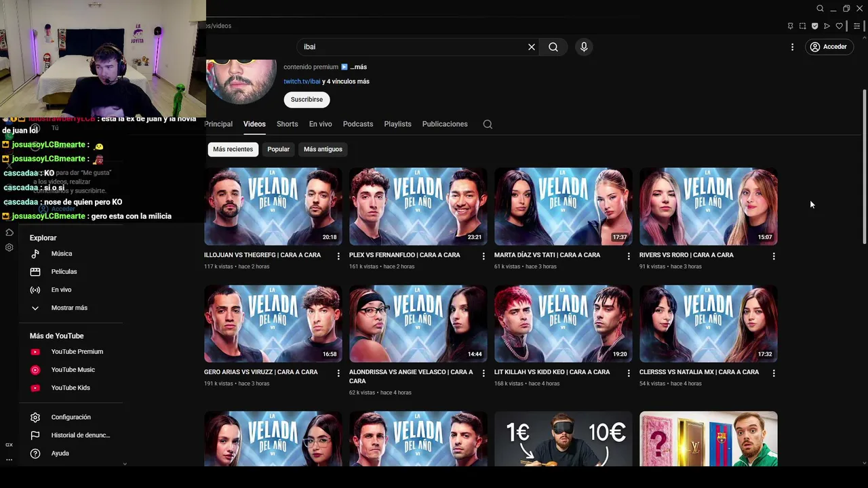The height and width of the screenshot is (488, 868).
Task: Open PLEX VS FERNANFLOO video thumbnail
Action: [418, 206]
